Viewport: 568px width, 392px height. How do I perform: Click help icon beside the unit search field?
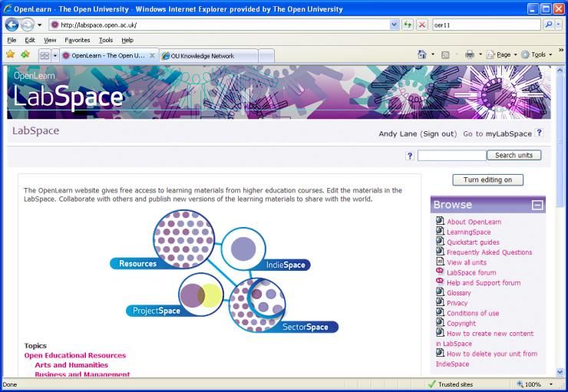pyautogui.click(x=410, y=156)
